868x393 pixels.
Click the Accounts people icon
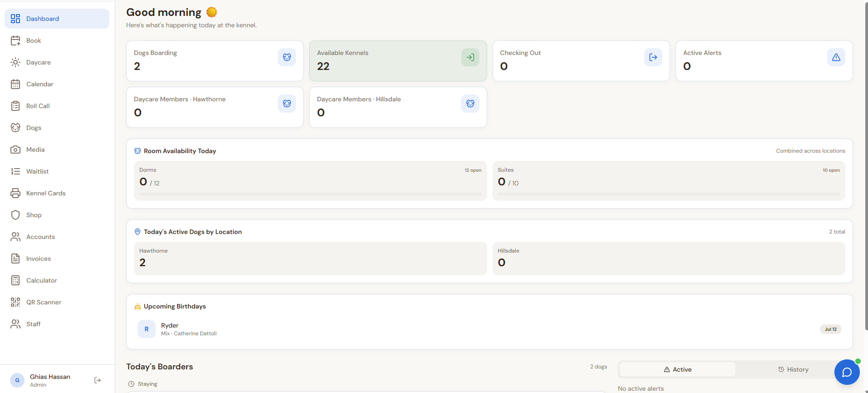[x=15, y=237]
